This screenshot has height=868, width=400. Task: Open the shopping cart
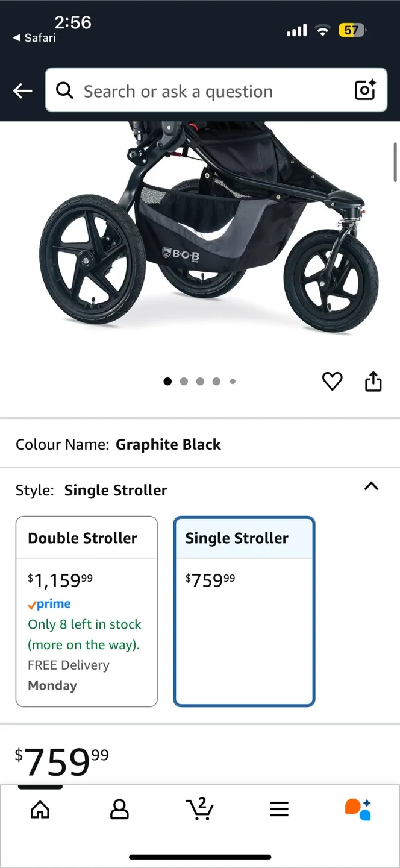tap(199, 808)
